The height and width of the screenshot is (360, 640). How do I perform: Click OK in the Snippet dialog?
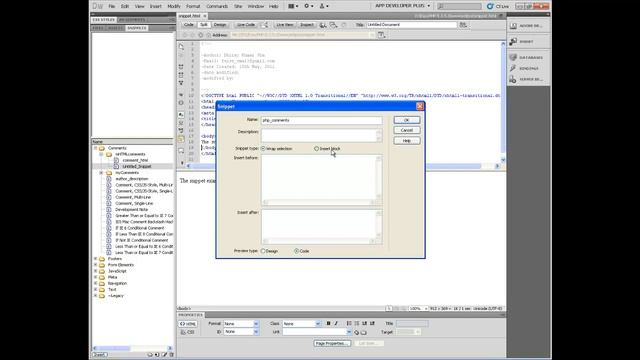407,120
